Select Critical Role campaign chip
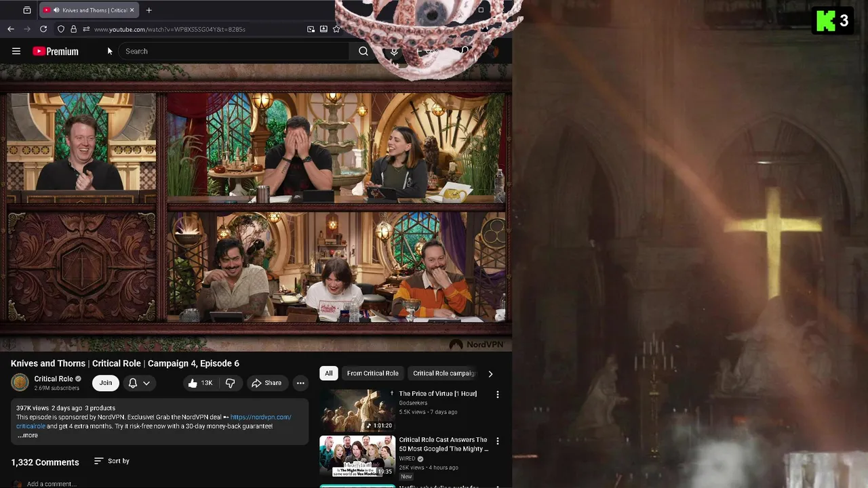This screenshot has width=868, height=488. click(444, 373)
